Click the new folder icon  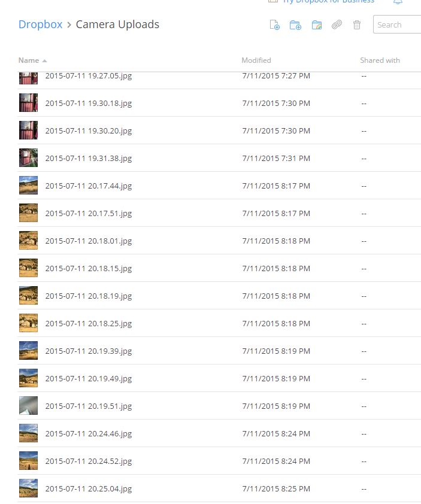(295, 25)
